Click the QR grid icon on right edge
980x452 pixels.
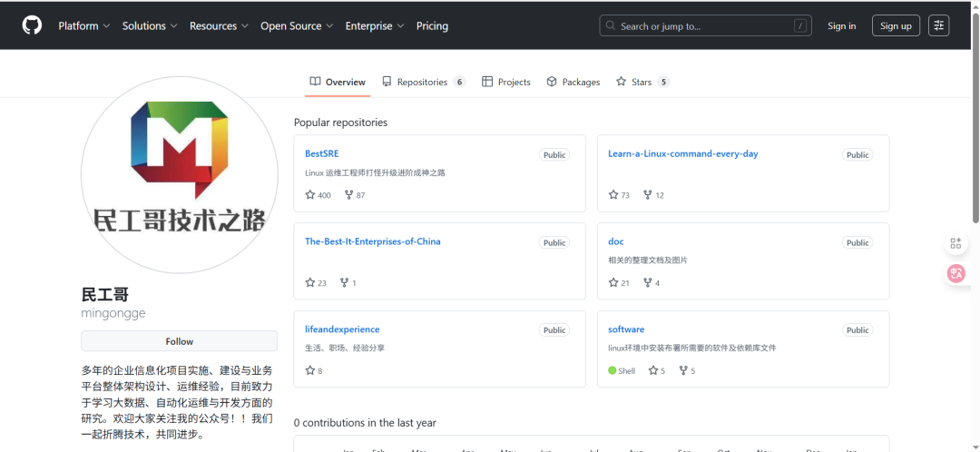coord(955,243)
